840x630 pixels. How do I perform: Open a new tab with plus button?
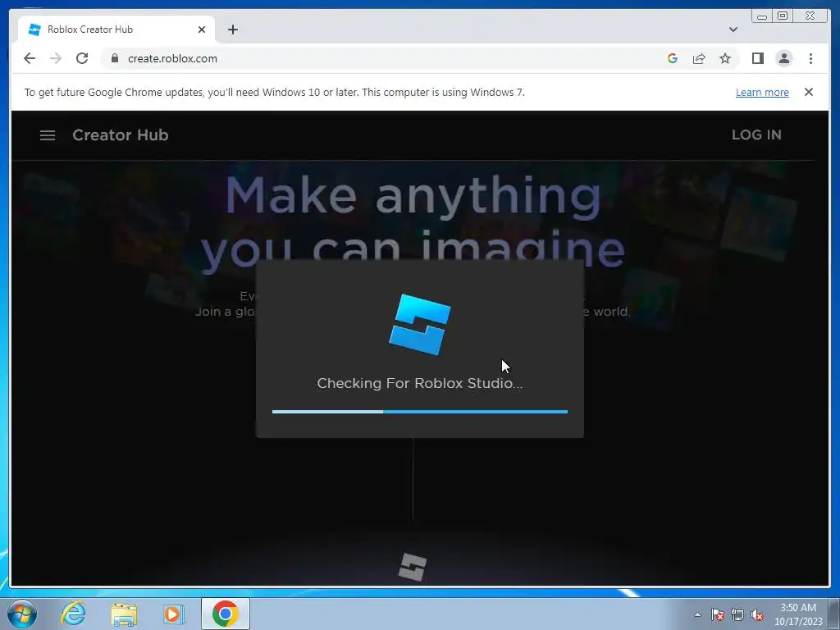pos(232,30)
